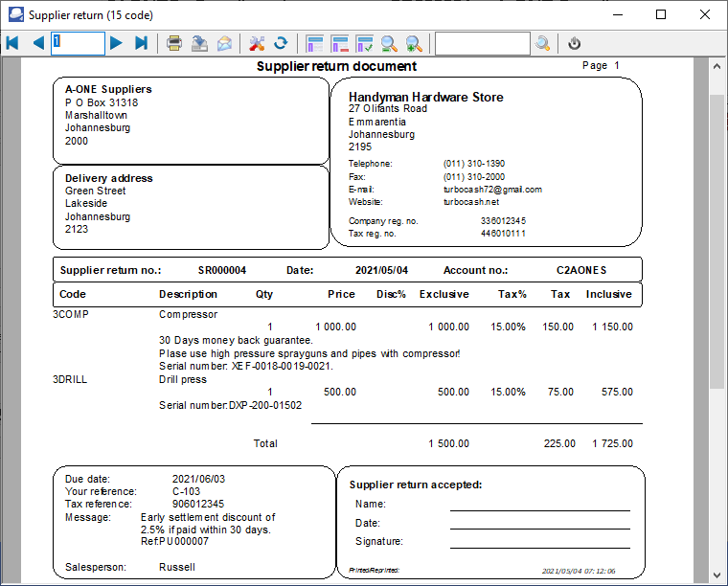Click the first page layout view icon
Viewport: 728px width, 586px height.
pyautogui.click(x=314, y=43)
